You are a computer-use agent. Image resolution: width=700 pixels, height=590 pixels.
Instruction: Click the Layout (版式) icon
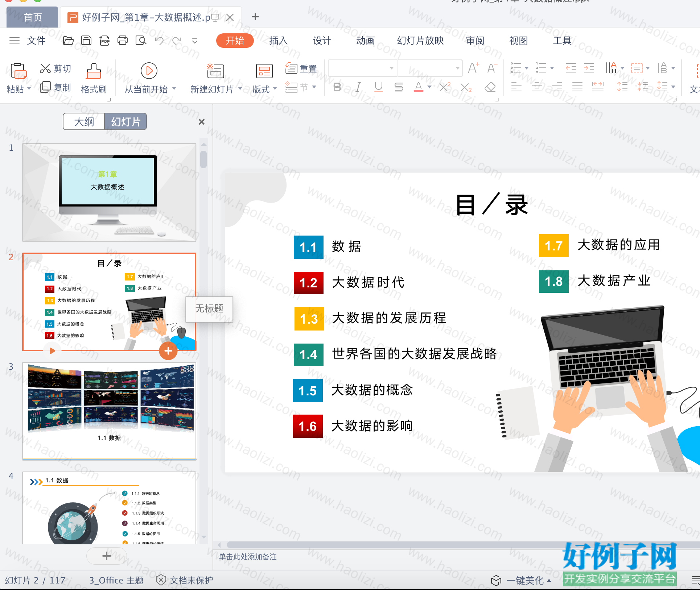pyautogui.click(x=264, y=71)
